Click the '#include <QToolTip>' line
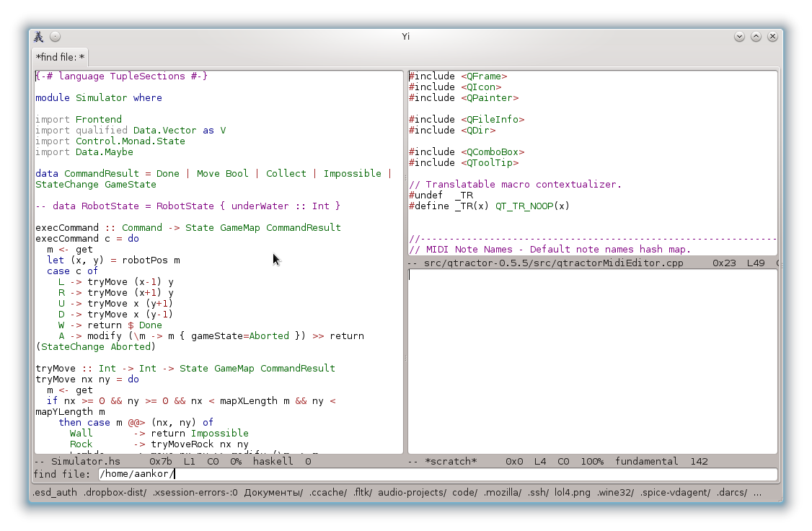 464,163
